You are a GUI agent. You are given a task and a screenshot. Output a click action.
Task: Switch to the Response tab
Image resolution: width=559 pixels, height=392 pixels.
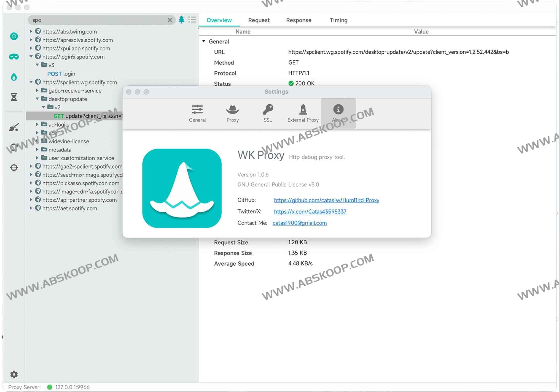[x=299, y=20]
